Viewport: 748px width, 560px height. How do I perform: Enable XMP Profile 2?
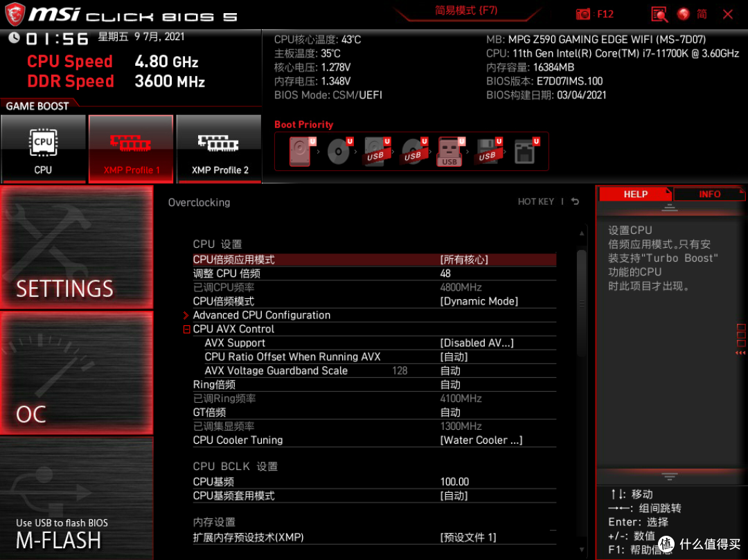tap(219, 148)
